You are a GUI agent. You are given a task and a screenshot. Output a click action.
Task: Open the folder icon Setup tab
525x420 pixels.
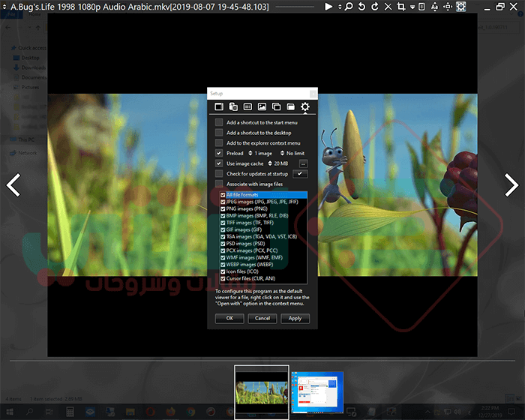291,106
